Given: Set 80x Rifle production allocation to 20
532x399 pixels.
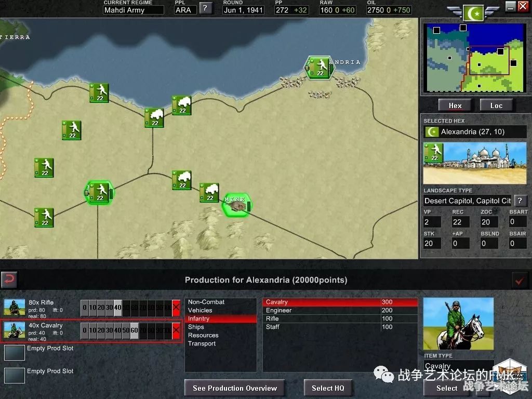Looking at the screenshot, I should click(101, 308).
